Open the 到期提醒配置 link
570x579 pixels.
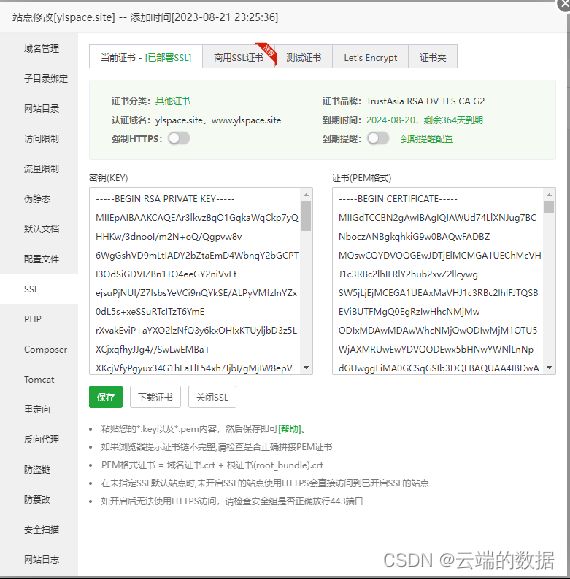point(426,139)
